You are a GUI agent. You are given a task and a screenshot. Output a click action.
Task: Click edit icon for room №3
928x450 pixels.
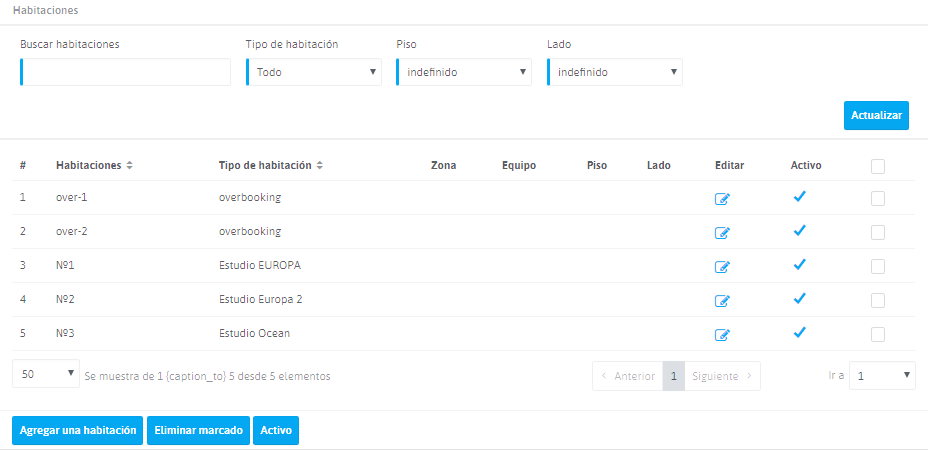coord(722,335)
